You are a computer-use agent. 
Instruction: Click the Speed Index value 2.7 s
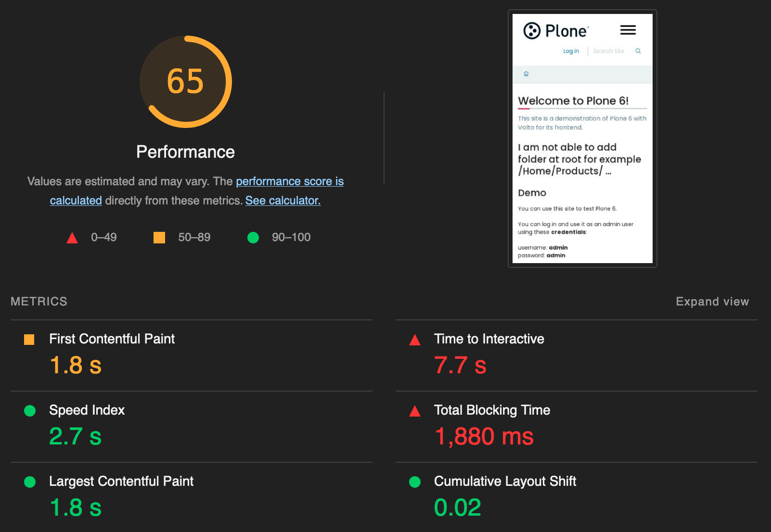click(x=75, y=437)
